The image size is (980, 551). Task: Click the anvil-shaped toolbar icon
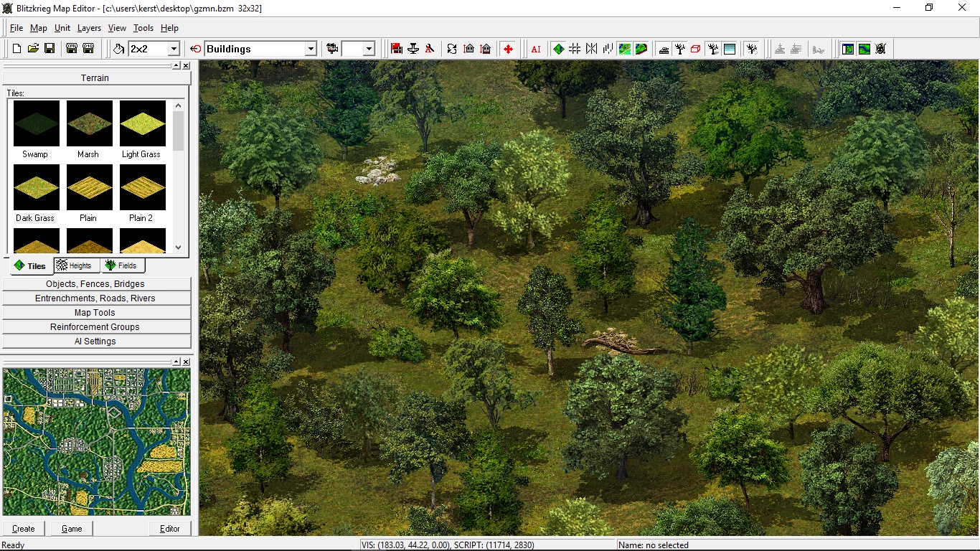pos(413,49)
